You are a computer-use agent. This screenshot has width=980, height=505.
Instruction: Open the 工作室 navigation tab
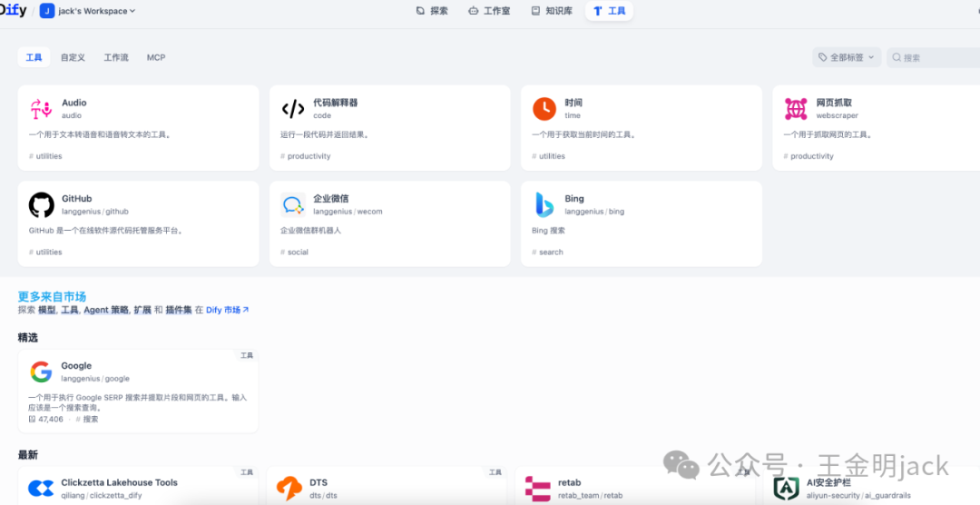click(489, 11)
